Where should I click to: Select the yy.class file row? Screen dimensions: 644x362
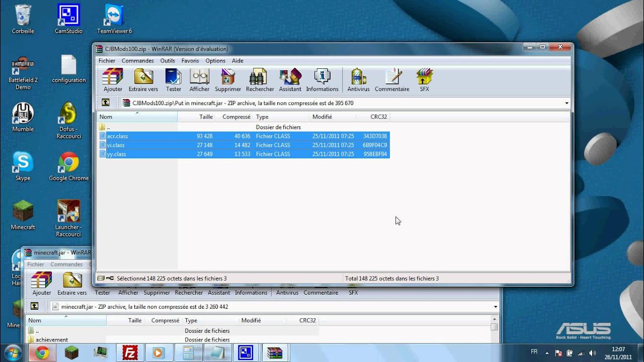[x=244, y=154]
